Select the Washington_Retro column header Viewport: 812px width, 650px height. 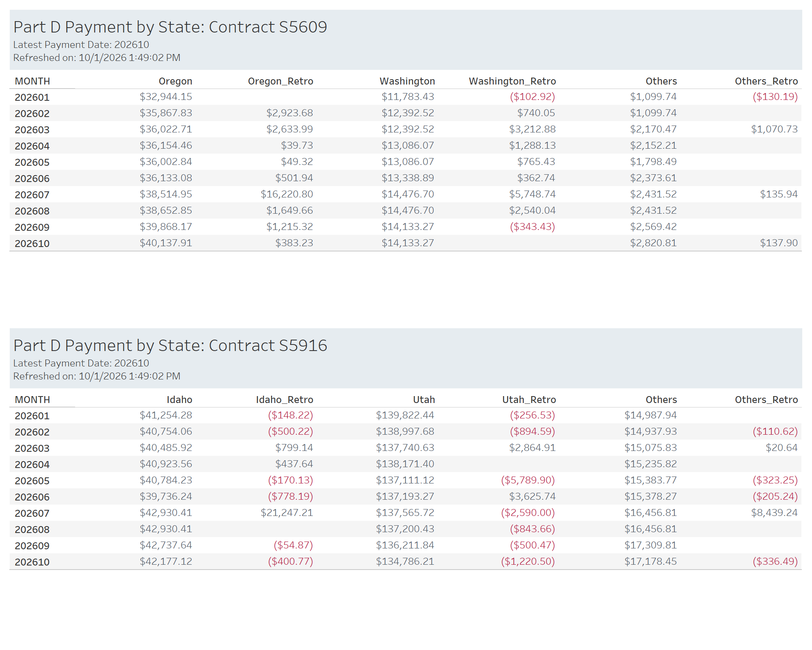coord(512,81)
